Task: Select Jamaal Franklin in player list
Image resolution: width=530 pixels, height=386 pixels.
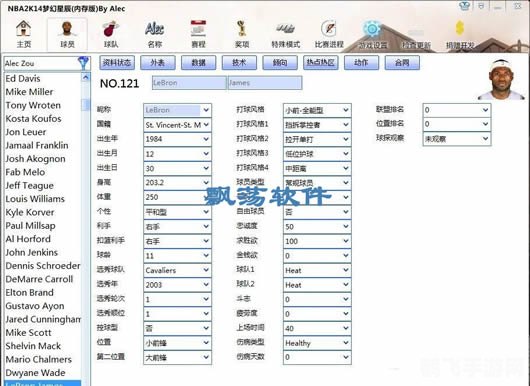Action: pyautogui.click(x=37, y=145)
